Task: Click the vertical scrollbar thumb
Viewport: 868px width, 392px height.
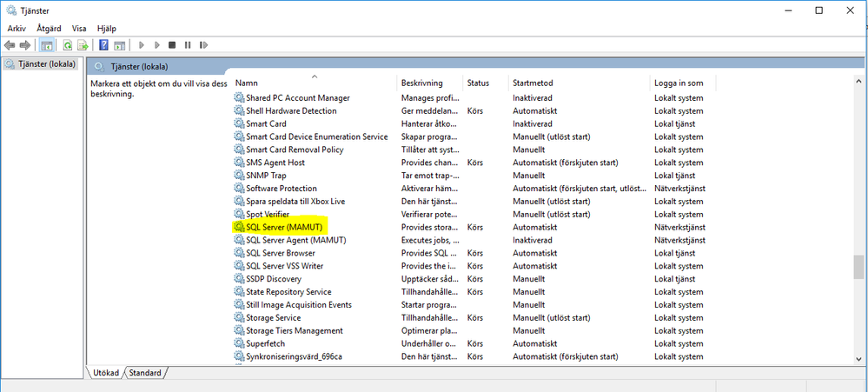Action: coord(858,268)
